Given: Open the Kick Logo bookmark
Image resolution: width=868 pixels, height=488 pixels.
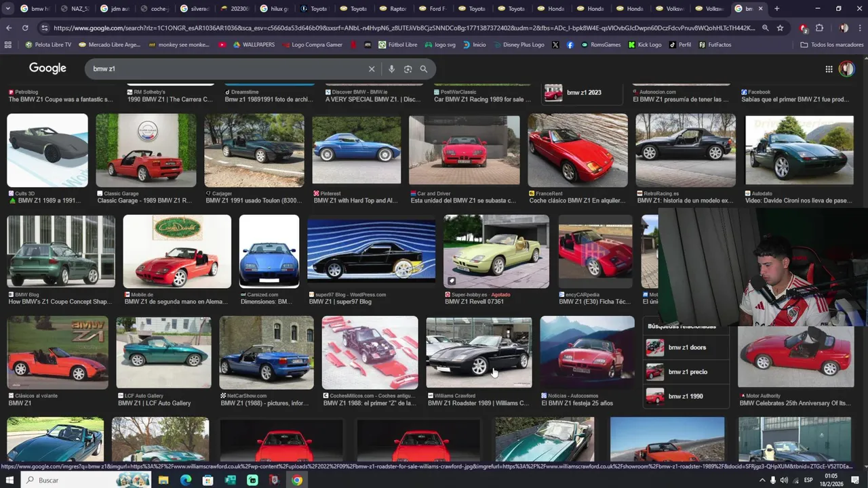Looking at the screenshot, I should [x=645, y=45].
